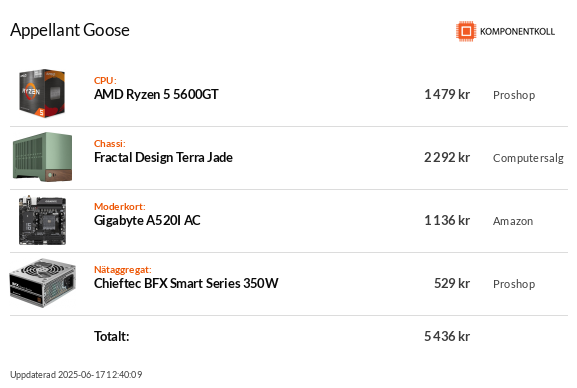This screenshot has width=577, height=388.
Task: Visit the Computersalg store link
Action: click(x=528, y=158)
